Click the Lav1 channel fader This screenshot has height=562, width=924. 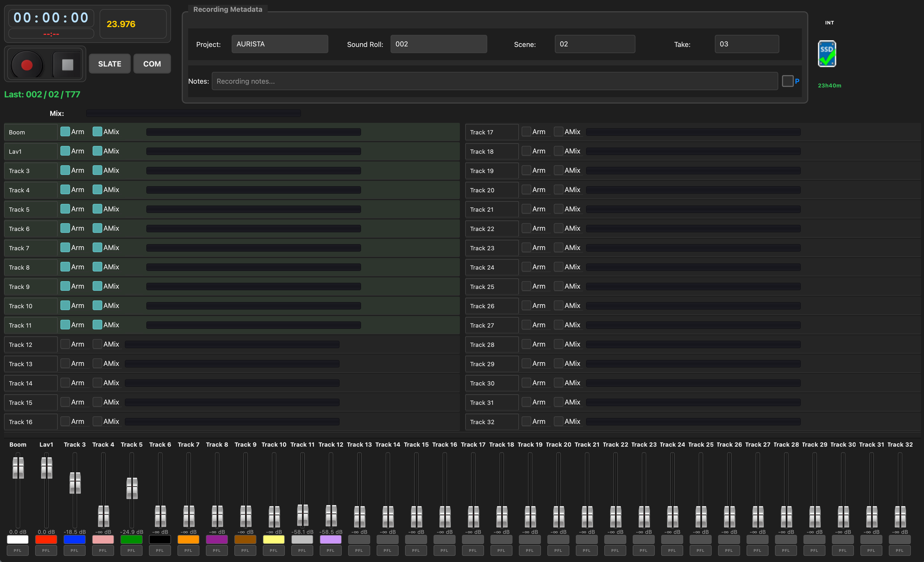click(x=46, y=468)
